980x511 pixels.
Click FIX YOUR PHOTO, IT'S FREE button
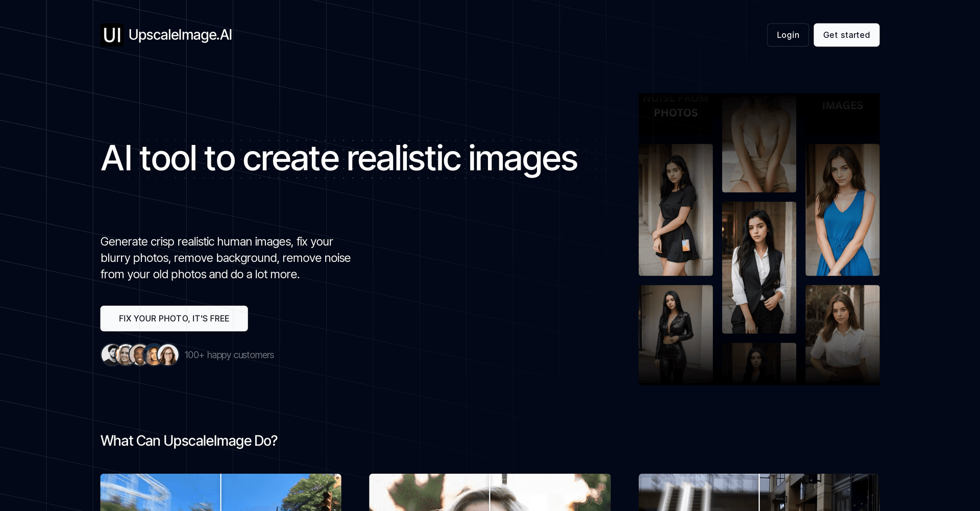[x=174, y=319]
